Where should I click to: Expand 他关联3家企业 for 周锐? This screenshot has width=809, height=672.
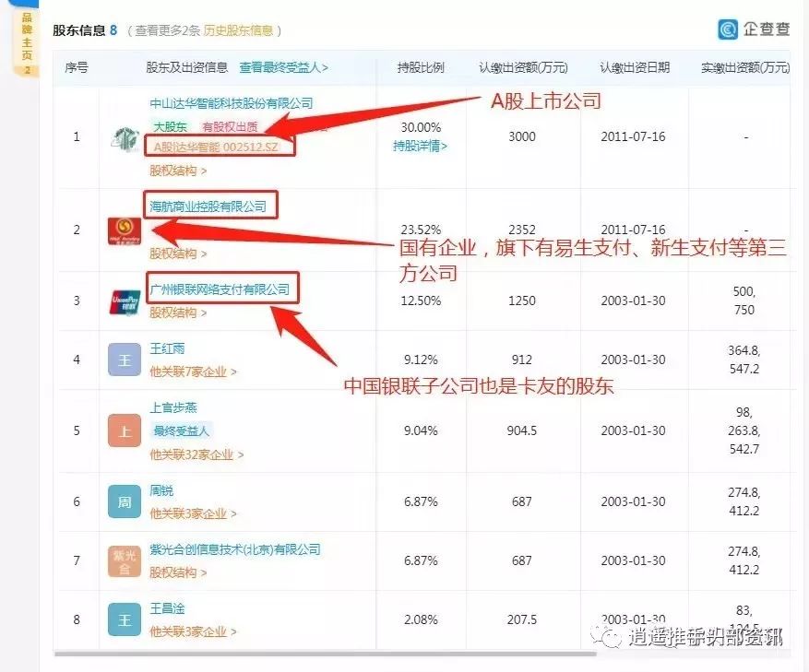click(193, 513)
